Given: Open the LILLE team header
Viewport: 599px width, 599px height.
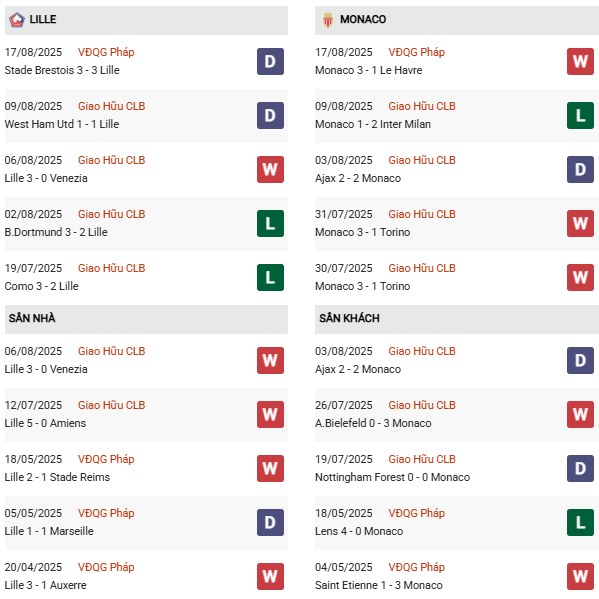Looking at the screenshot, I should tap(146, 20).
